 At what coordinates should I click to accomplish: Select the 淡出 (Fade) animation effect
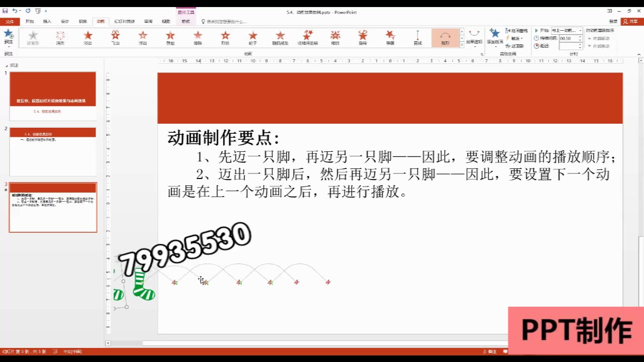pyautogui.click(x=88, y=38)
